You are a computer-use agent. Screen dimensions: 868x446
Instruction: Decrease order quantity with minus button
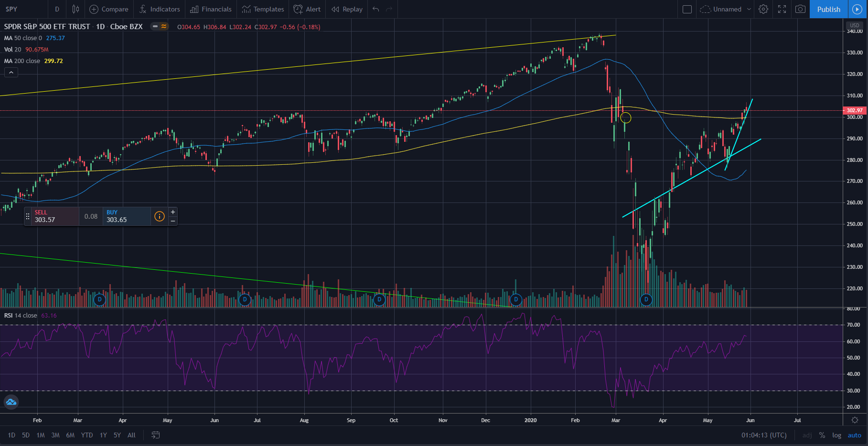tap(173, 221)
